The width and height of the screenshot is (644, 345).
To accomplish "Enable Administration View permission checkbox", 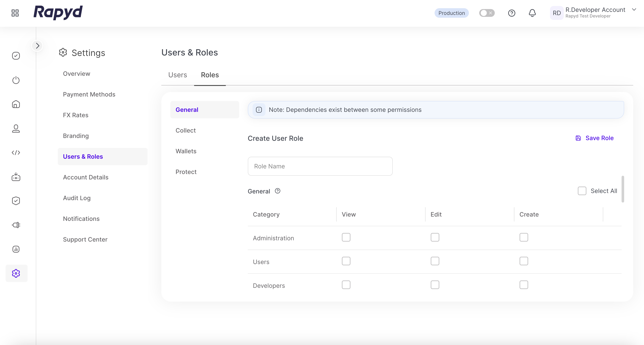I will (x=346, y=237).
